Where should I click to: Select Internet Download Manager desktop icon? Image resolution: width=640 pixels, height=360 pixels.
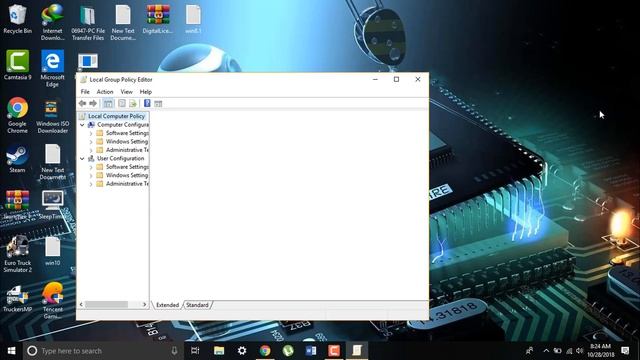(53, 22)
